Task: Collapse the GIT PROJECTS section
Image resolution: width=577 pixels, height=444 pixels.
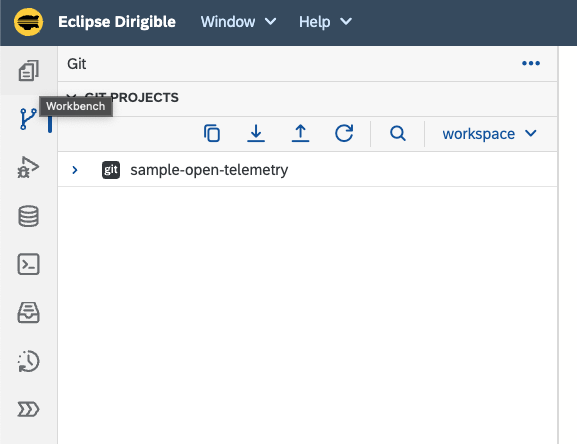Action: tap(72, 97)
